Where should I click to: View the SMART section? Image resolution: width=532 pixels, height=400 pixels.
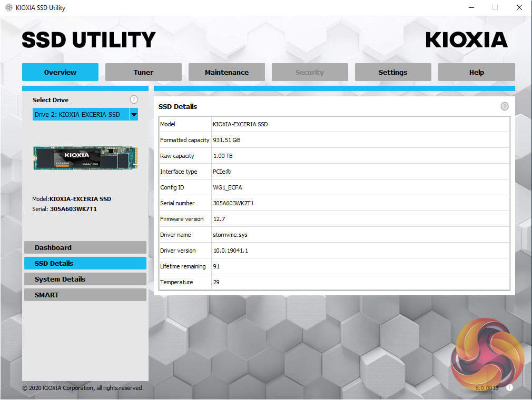(x=85, y=295)
